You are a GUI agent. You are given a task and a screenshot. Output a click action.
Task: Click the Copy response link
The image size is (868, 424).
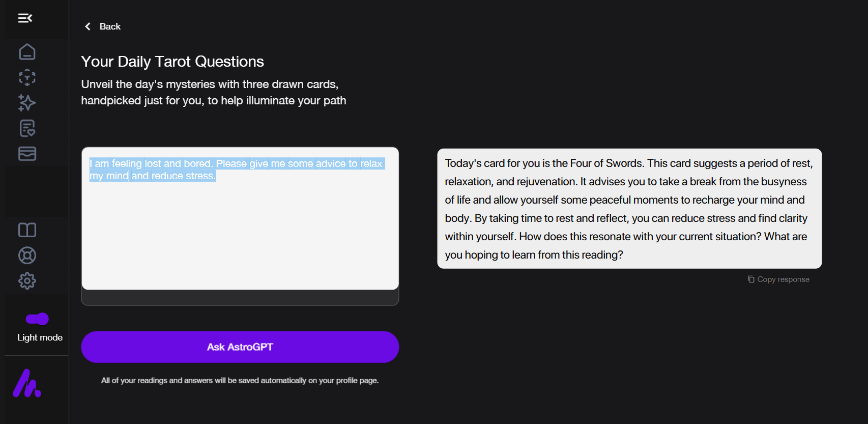pos(783,279)
